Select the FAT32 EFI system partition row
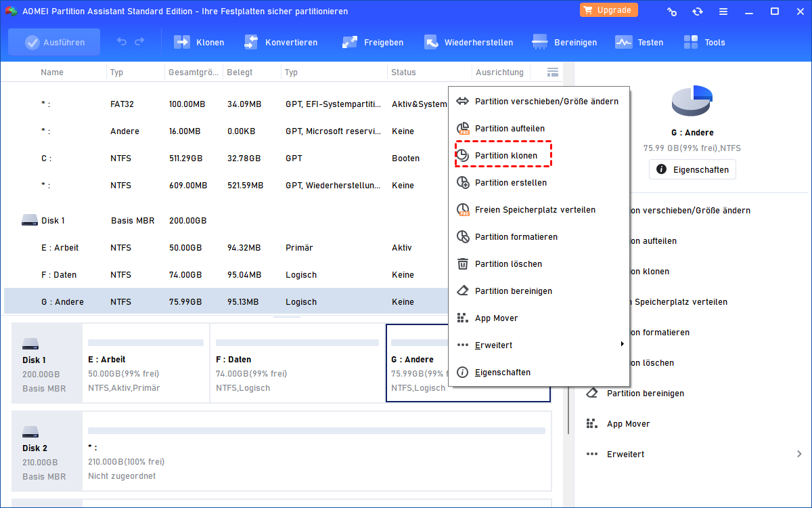Screen dimensions: 812x508 pyautogui.click(x=226, y=104)
